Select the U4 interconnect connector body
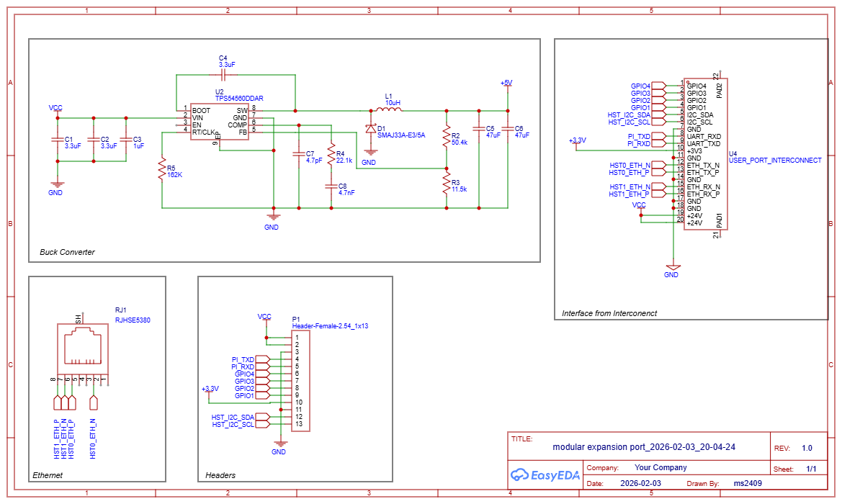This screenshot has height=504, width=842. 705,153
